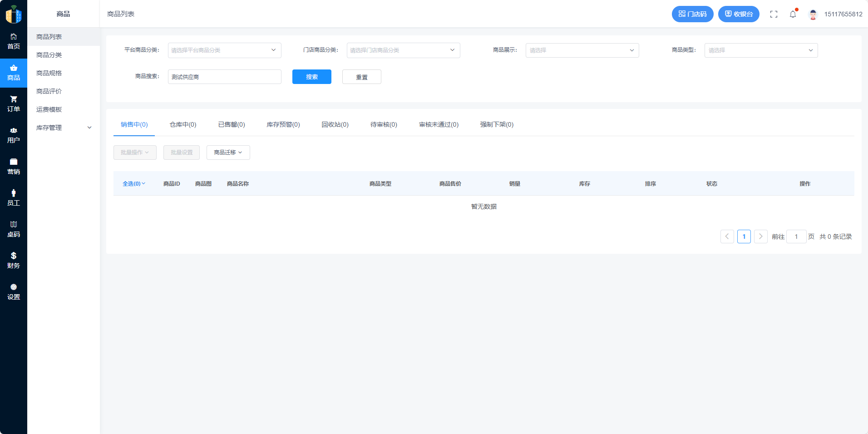
Task: Toggle fullscreen mode icon
Action: click(x=774, y=14)
